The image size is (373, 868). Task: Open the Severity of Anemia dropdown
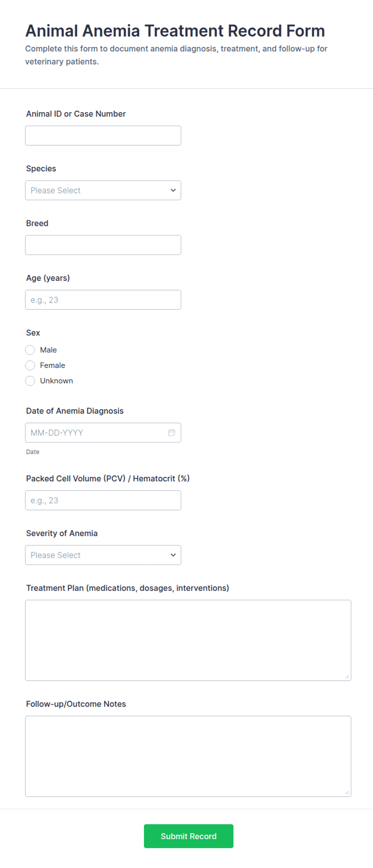[x=103, y=555]
